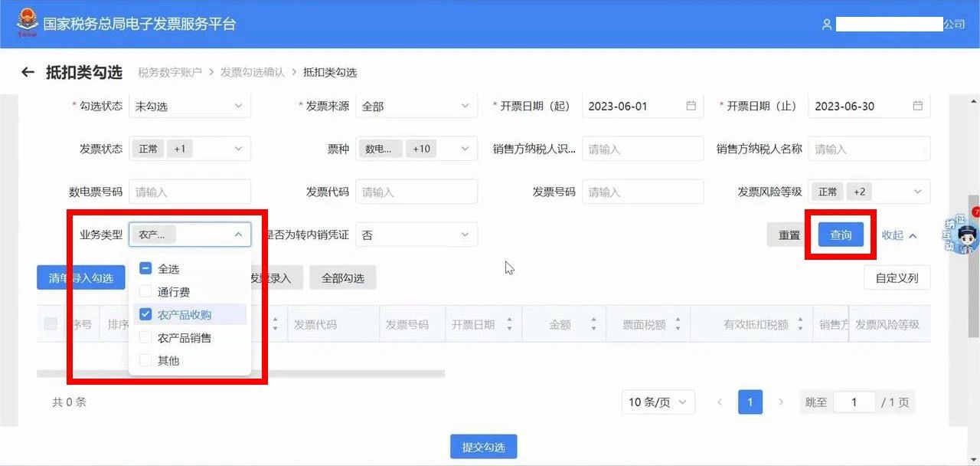
Task: Open calendar icon for 开票日期（起）
Action: tap(691, 106)
